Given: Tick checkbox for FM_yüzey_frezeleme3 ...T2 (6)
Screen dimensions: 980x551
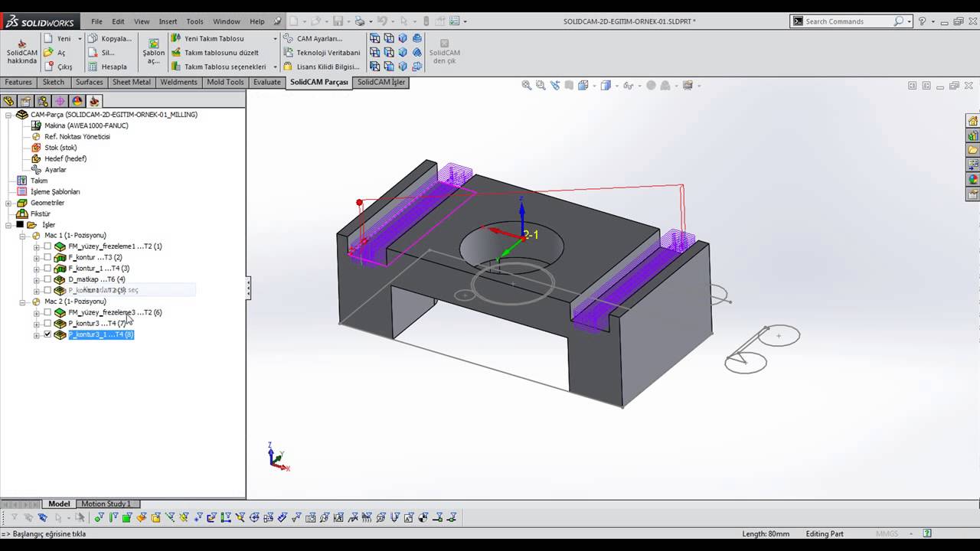Looking at the screenshot, I should click(47, 312).
